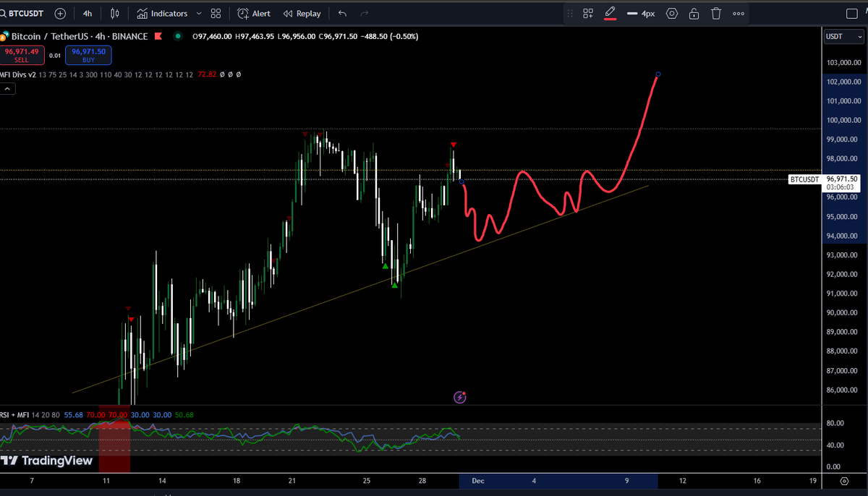Screen dimensions: 868x496
Task: Click the compare or add symbol plus icon
Action: coord(60,13)
